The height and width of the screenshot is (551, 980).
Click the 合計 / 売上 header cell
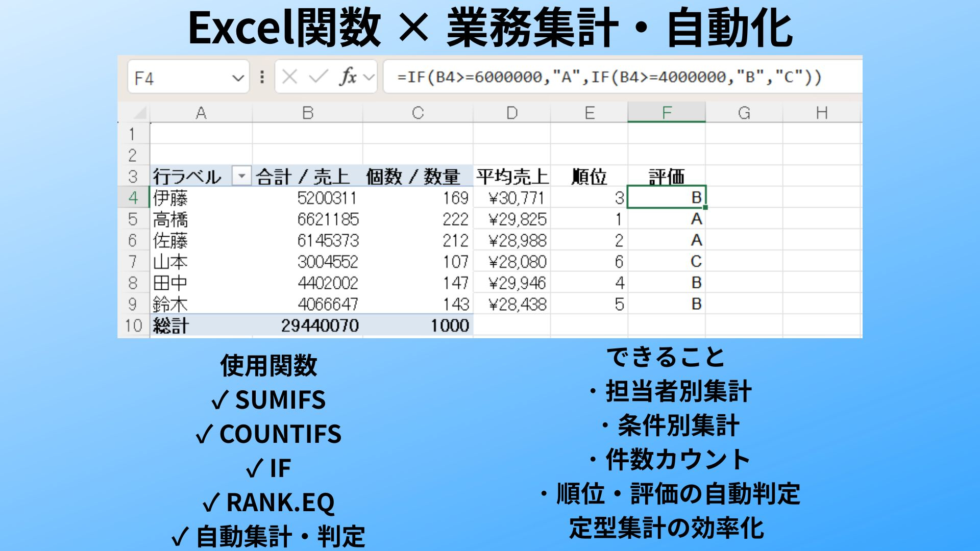(x=307, y=177)
